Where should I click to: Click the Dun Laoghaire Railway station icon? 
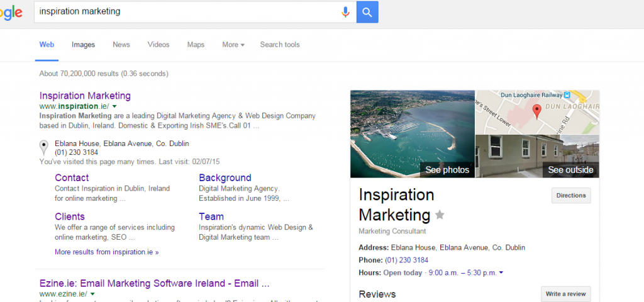point(567,95)
